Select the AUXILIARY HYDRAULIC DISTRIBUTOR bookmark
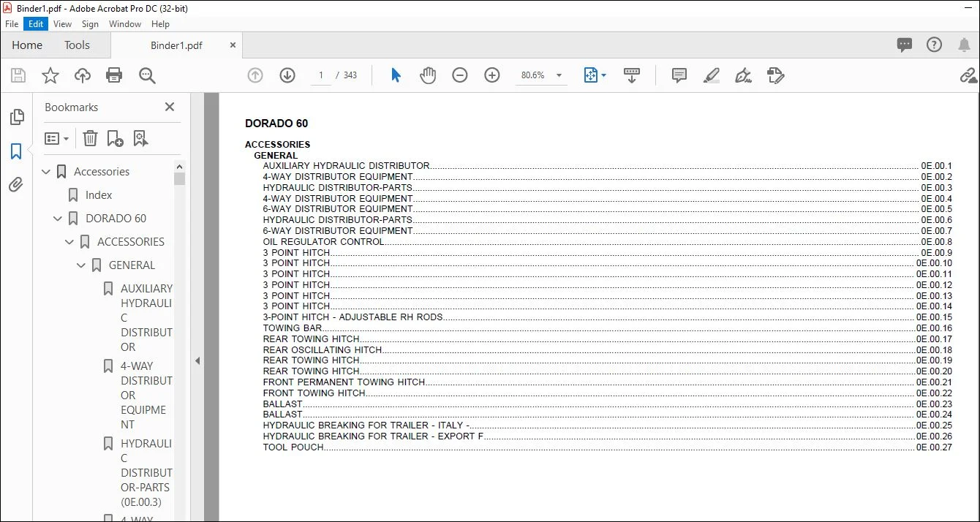Image resolution: width=980 pixels, height=522 pixels. (146, 318)
